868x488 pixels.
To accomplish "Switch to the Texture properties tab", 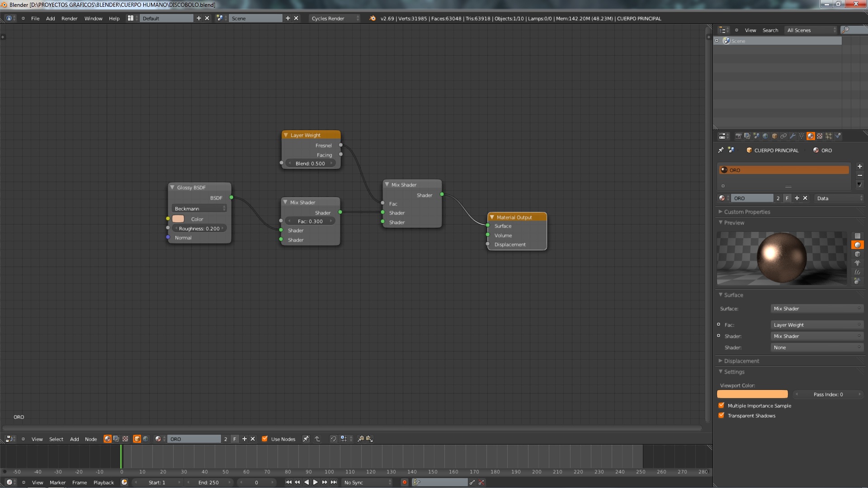I will (820, 136).
